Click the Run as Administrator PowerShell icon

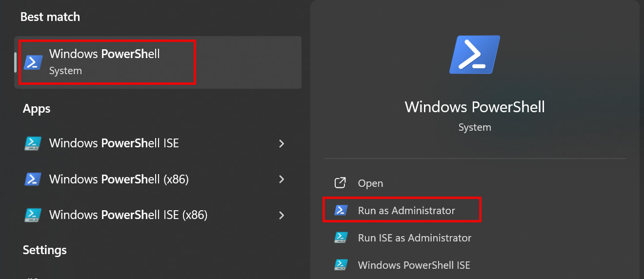coord(341,210)
